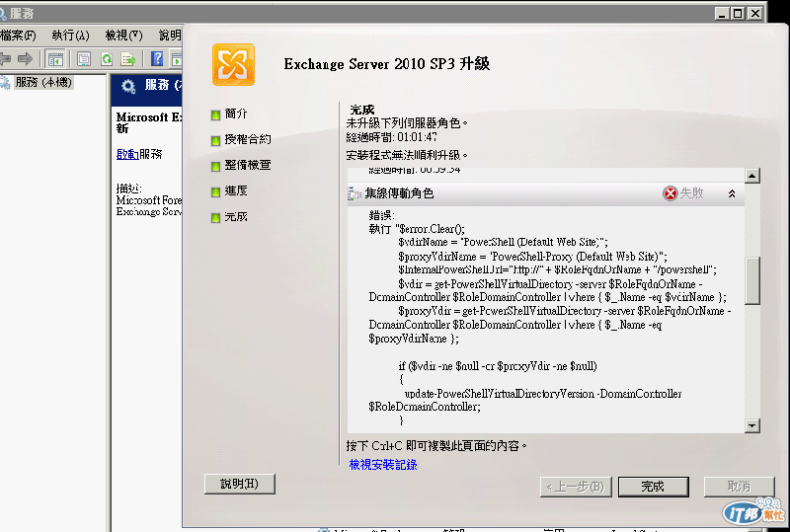Viewport: 790px width, 532px height.
Task: Click the 經過時間: 01:01:47 text
Action: 391,137
